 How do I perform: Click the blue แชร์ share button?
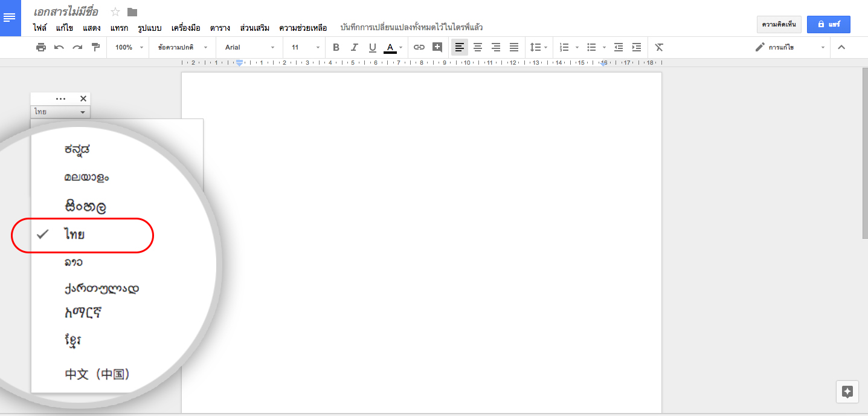pyautogui.click(x=829, y=24)
